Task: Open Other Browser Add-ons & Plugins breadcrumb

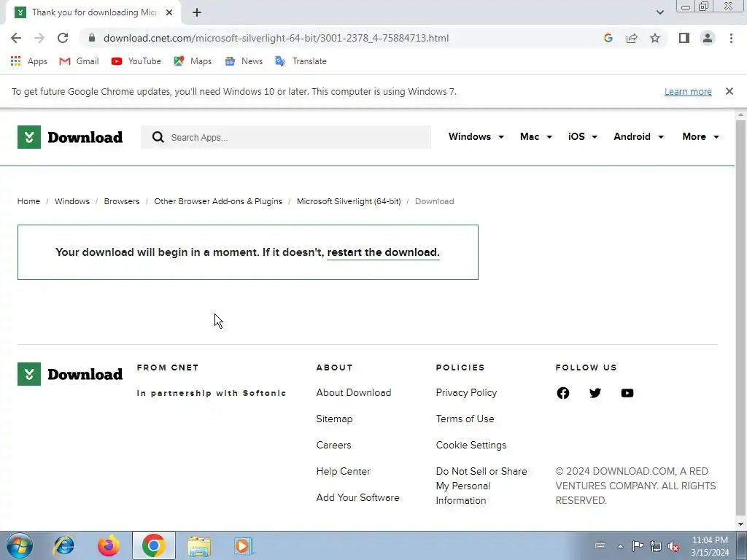Action: (218, 201)
